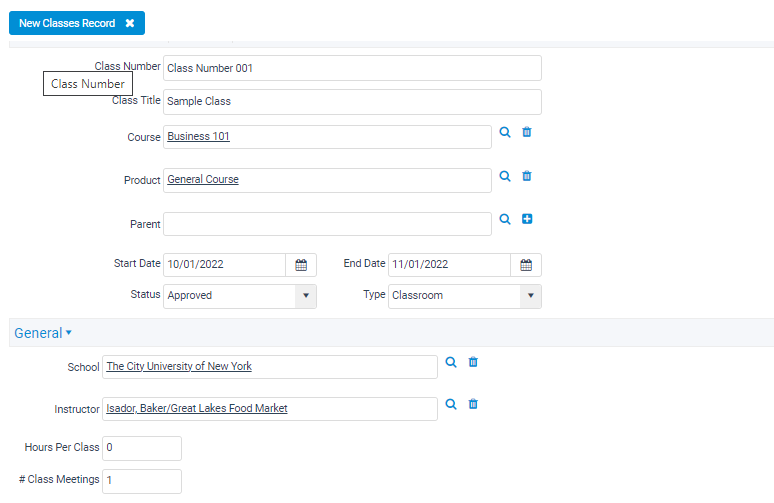
Task: Select the New Classes Record tab
Action: tap(77, 23)
